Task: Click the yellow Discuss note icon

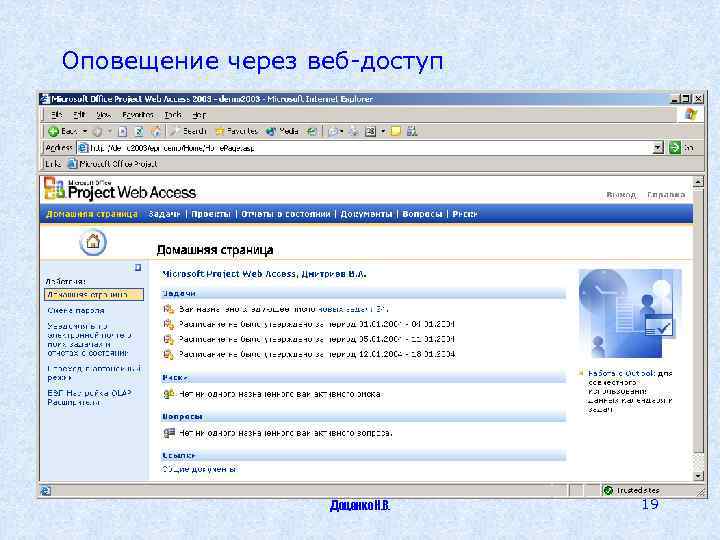Action: [x=395, y=132]
